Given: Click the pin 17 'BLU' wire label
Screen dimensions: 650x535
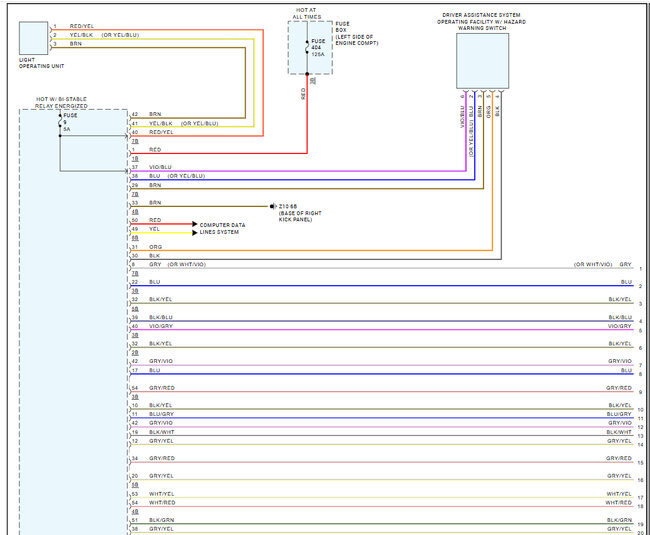Looking at the screenshot, I should coord(155,370).
